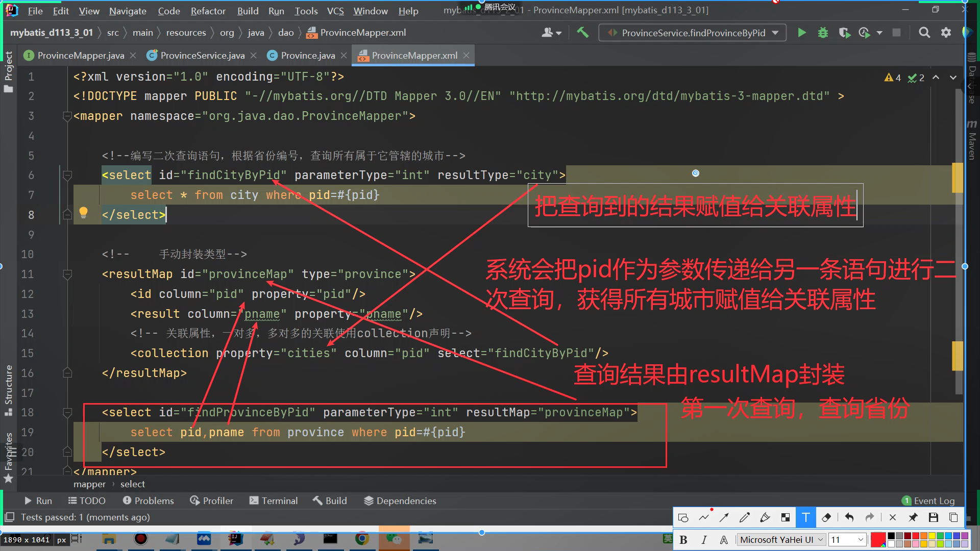
Task: Open Search Everywhere magnifier icon
Action: (x=924, y=33)
